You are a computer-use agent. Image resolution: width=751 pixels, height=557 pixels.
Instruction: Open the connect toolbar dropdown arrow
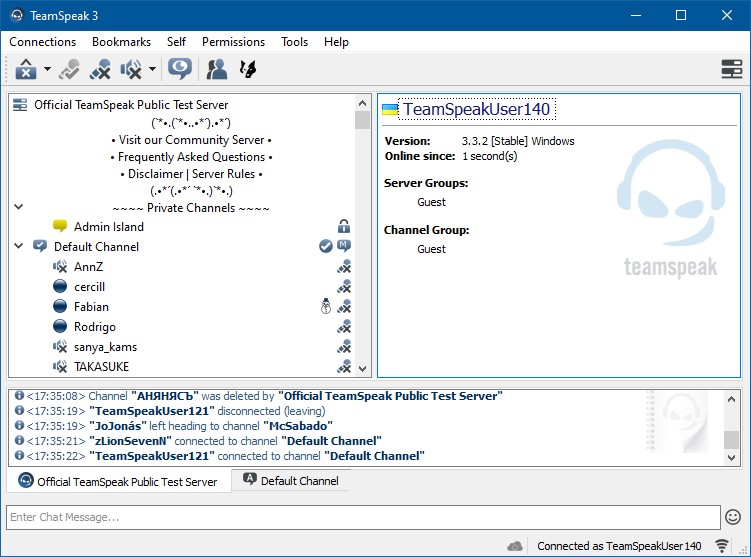pyautogui.click(x=47, y=69)
